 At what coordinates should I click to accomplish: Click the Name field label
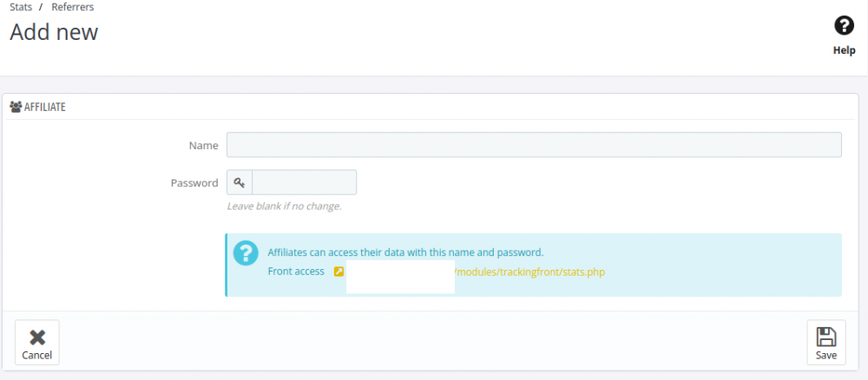[203, 146]
